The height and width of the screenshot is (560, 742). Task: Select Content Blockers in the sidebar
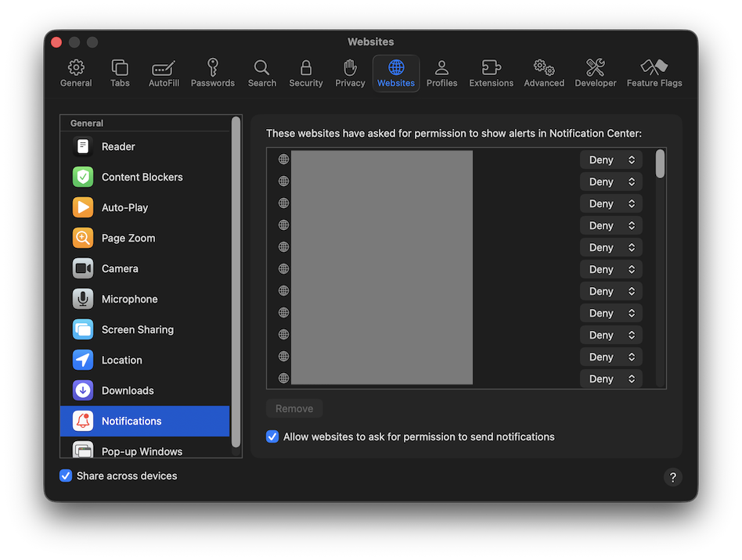[x=145, y=177]
